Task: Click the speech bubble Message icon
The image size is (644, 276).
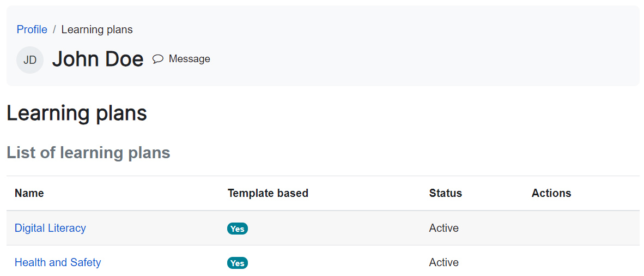Action: 158,59
